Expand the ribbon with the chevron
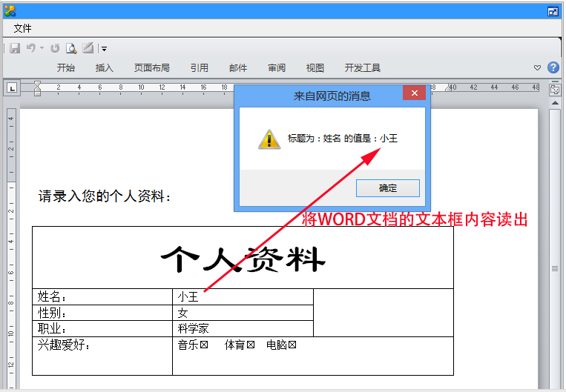Image resolution: width=566 pixels, height=392 pixels. pyautogui.click(x=538, y=67)
